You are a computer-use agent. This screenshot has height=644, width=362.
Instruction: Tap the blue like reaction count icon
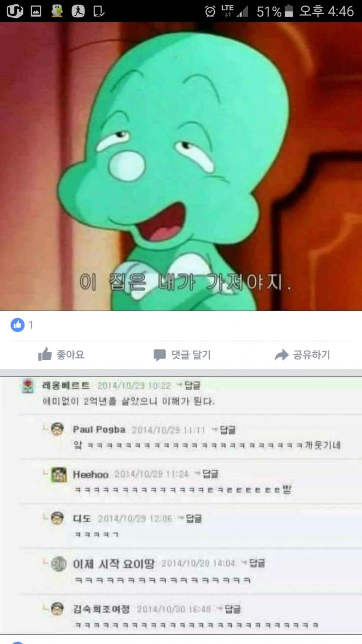point(17,325)
